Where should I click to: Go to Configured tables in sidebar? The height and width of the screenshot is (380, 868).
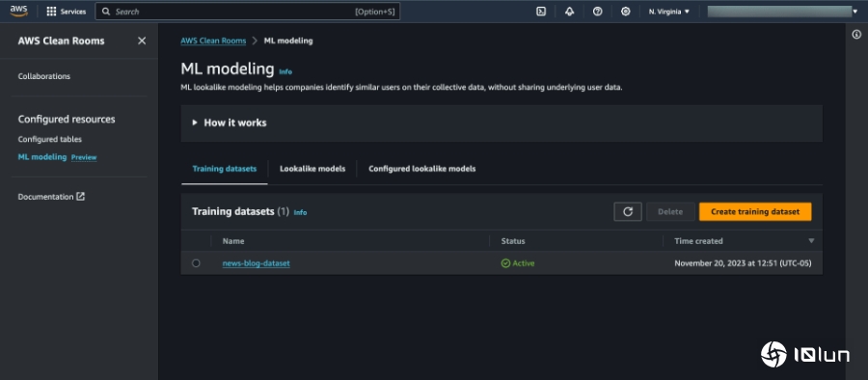[50, 139]
